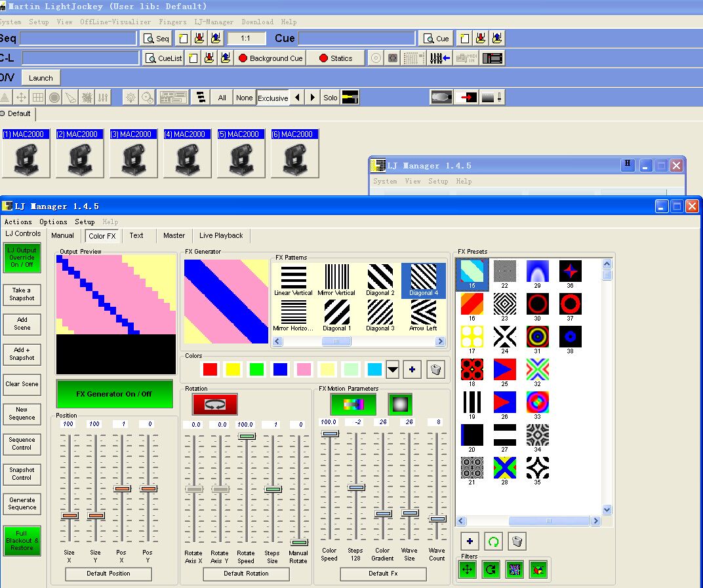Click FX Presets scroll down arrow
The height and width of the screenshot is (588, 703).
pyautogui.click(x=607, y=509)
